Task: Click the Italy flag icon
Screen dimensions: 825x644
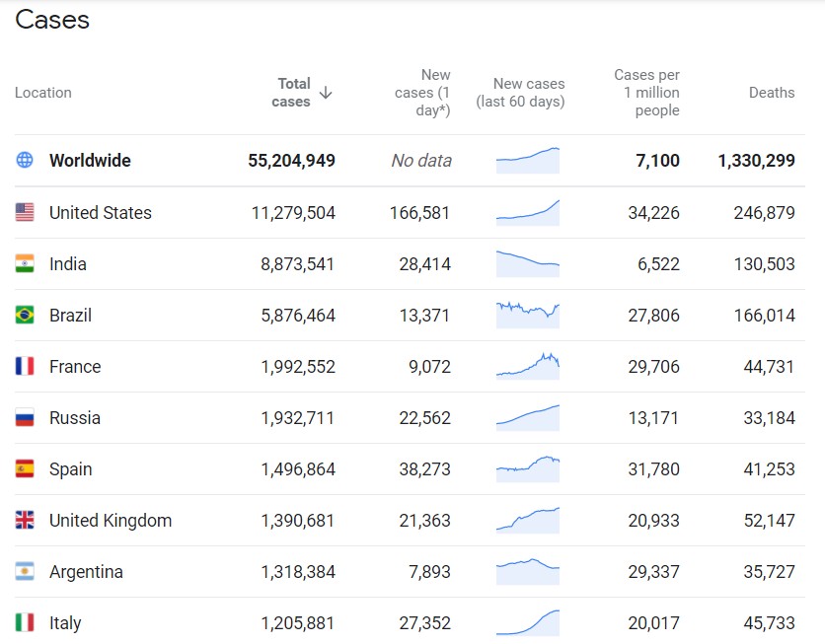Action: pyautogui.click(x=25, y=622)
